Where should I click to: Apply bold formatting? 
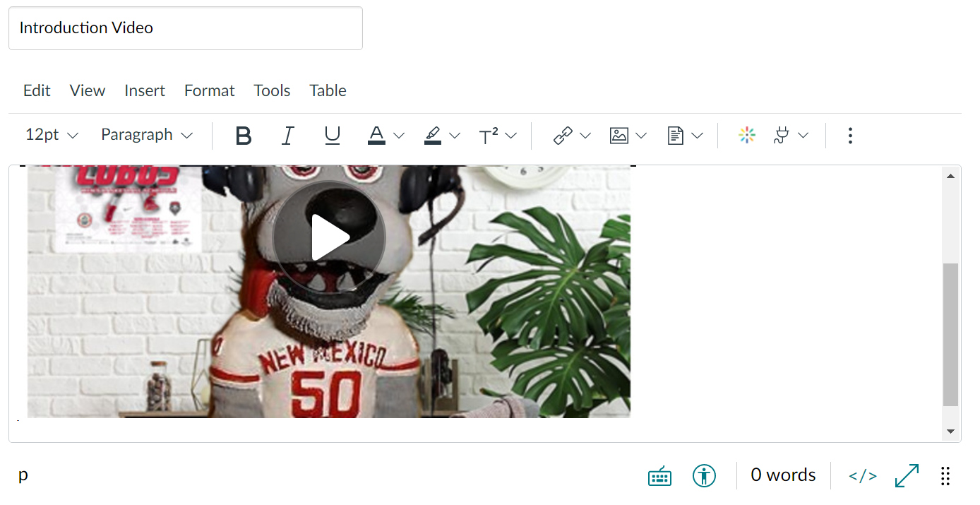(244, 135)
